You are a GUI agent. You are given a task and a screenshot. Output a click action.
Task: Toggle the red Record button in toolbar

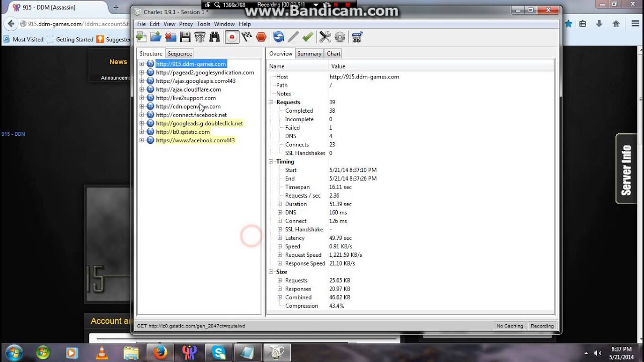(x=231, y=37)
